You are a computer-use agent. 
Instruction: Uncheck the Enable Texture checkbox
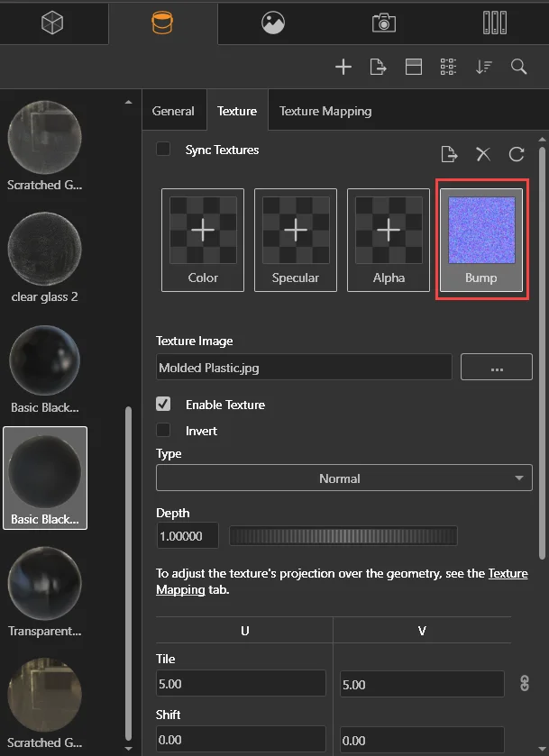tap(163, 405)
